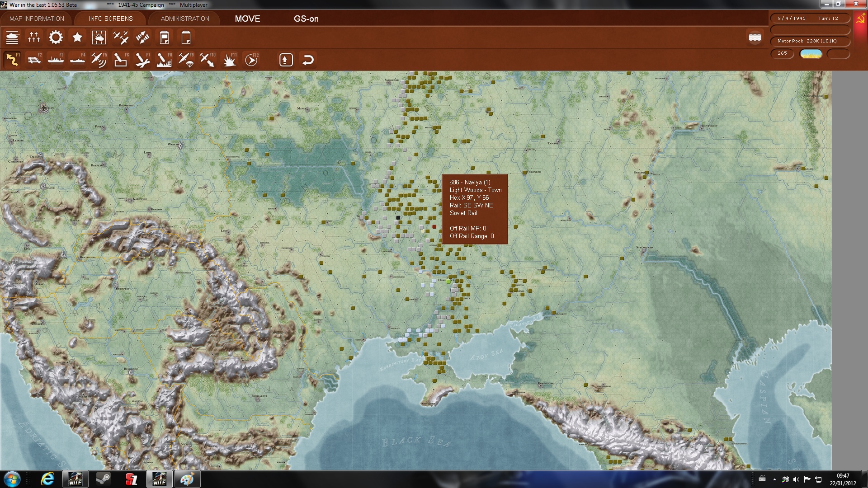Click the MOVE mode label
868x488 pixels.
pyautogui.click(x=247, y=19)
